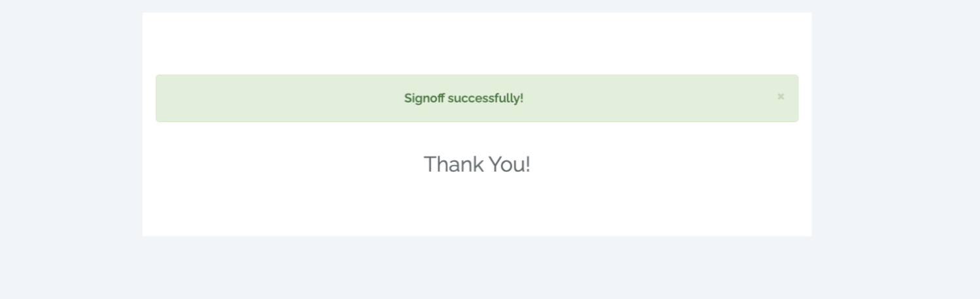Tap the close cross beside "Signoff successfully!"
The width and height of the screenshot is (980, 299).
tap(780, 97)
